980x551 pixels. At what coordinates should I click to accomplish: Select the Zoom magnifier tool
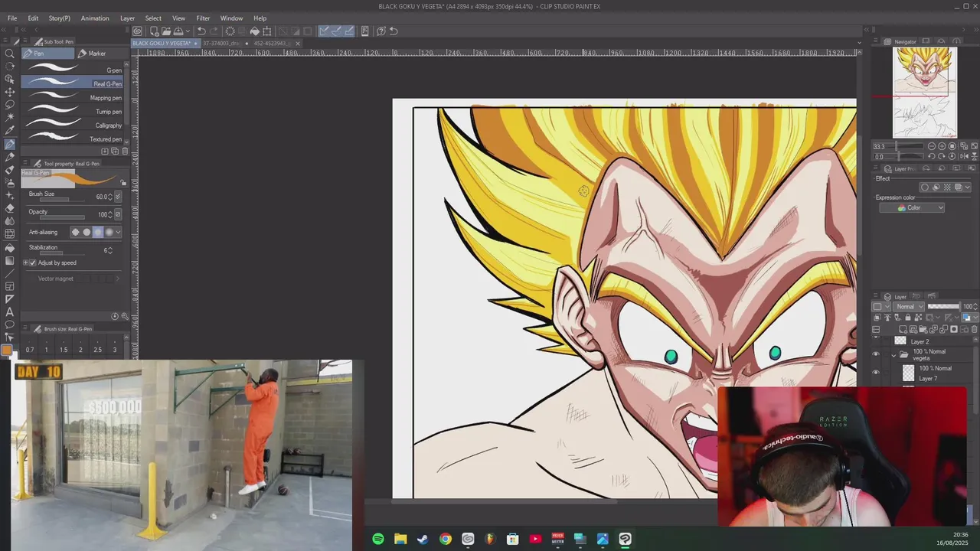coord(9,53)
